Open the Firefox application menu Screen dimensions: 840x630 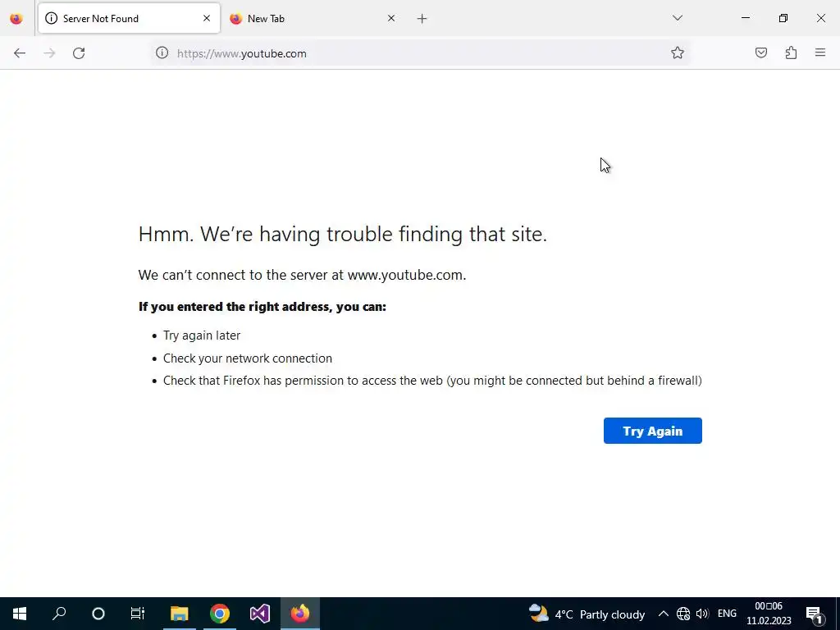click(x=820, y=53)
